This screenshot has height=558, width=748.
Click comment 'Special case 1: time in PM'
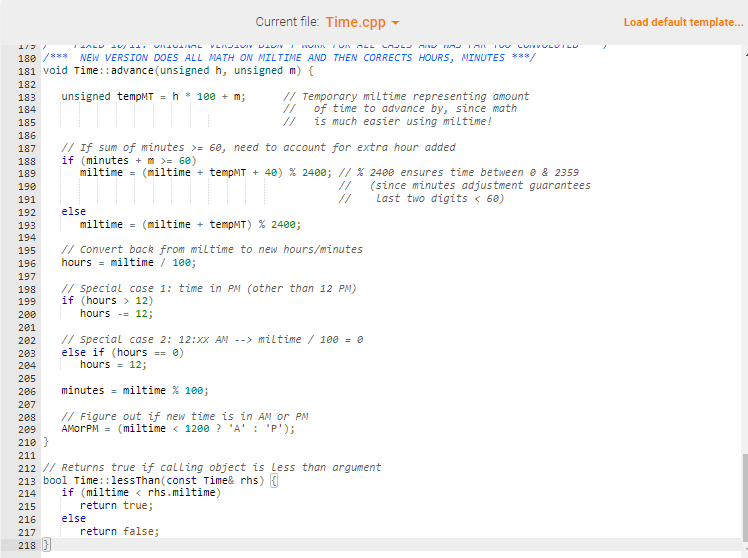pos(208,289)
